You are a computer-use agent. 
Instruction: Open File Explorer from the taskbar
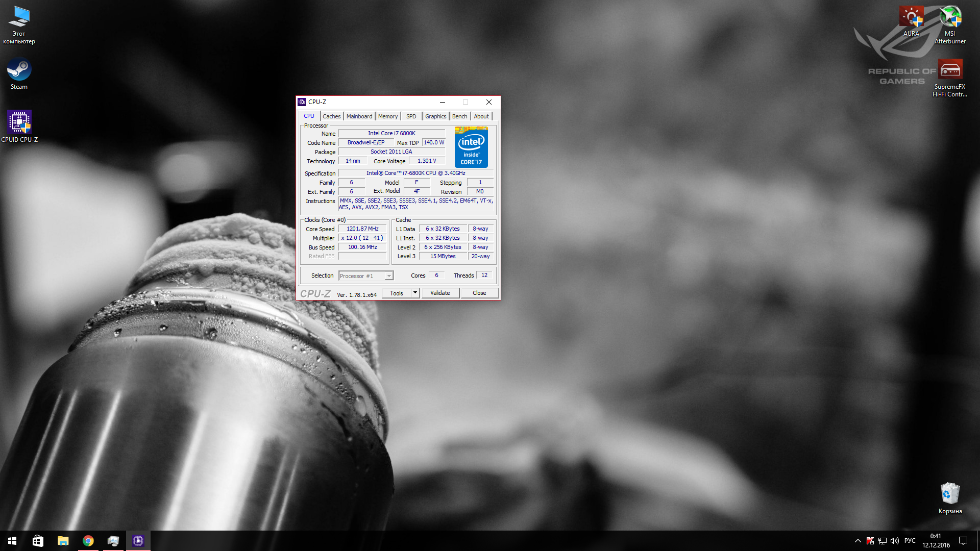(x=63, y=541)
